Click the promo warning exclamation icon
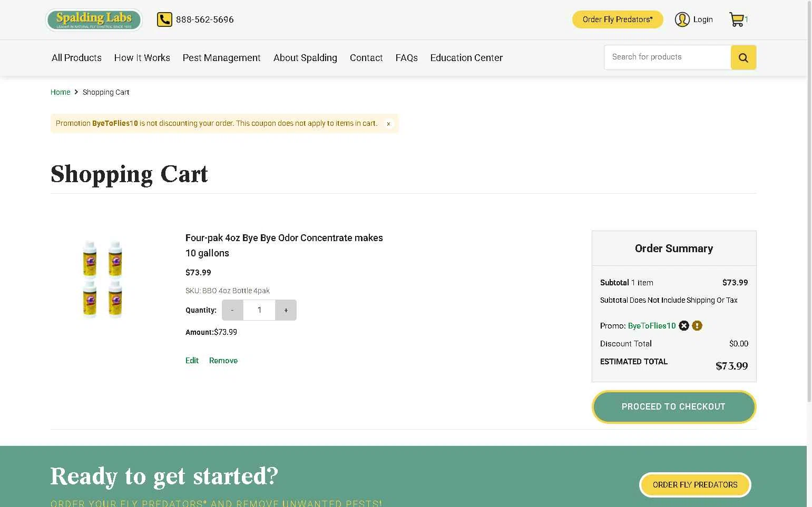 697,326
